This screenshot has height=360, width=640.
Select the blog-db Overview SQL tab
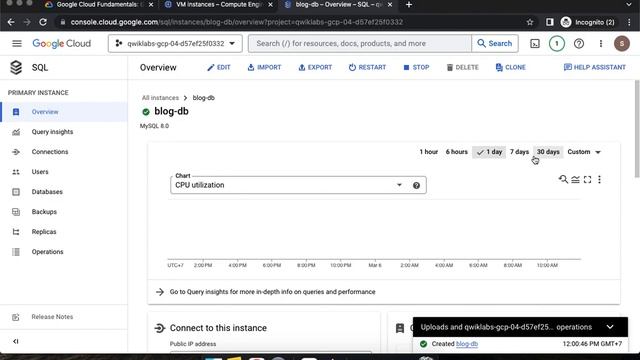[338, 4]
